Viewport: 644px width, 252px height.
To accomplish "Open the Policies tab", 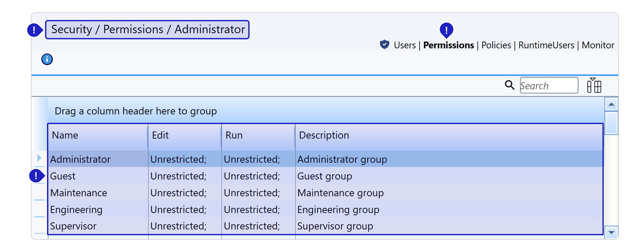I will 496,45.
